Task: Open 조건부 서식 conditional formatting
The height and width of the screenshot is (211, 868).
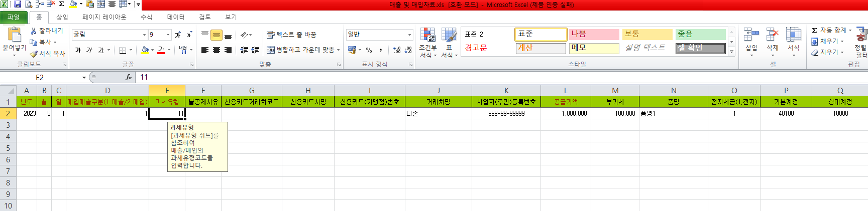Action: pos(428,43)
